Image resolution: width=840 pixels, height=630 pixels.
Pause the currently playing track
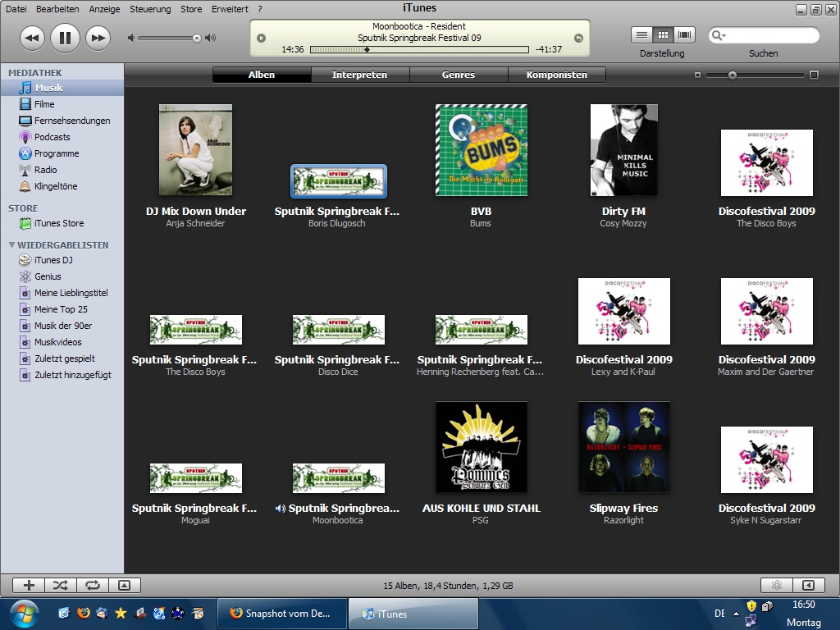coord(65,38)
